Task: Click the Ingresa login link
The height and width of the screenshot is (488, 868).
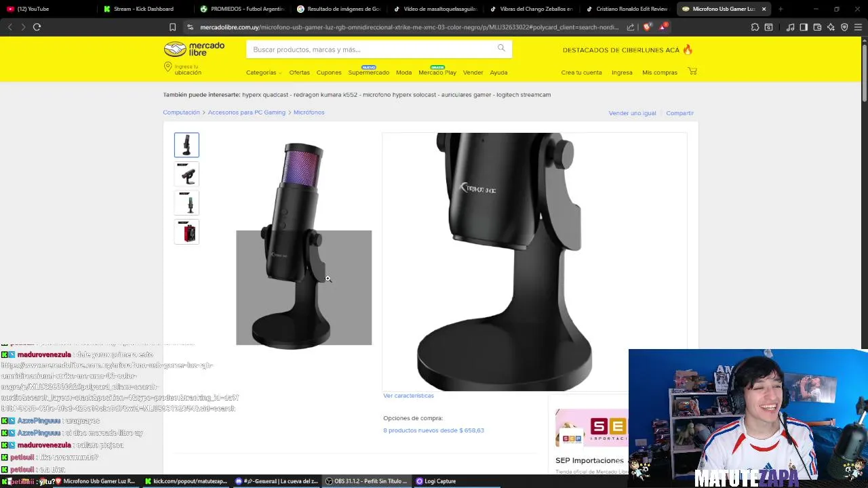Action: pos(622,73)
